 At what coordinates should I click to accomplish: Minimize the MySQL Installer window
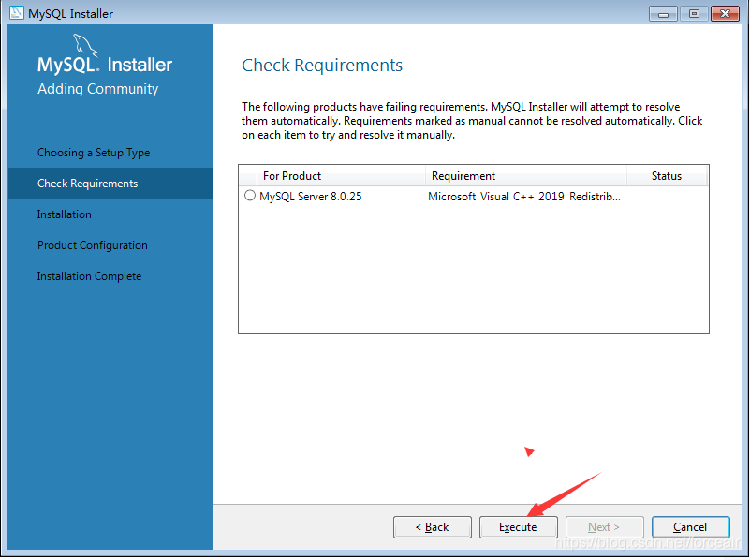(663, 13)
